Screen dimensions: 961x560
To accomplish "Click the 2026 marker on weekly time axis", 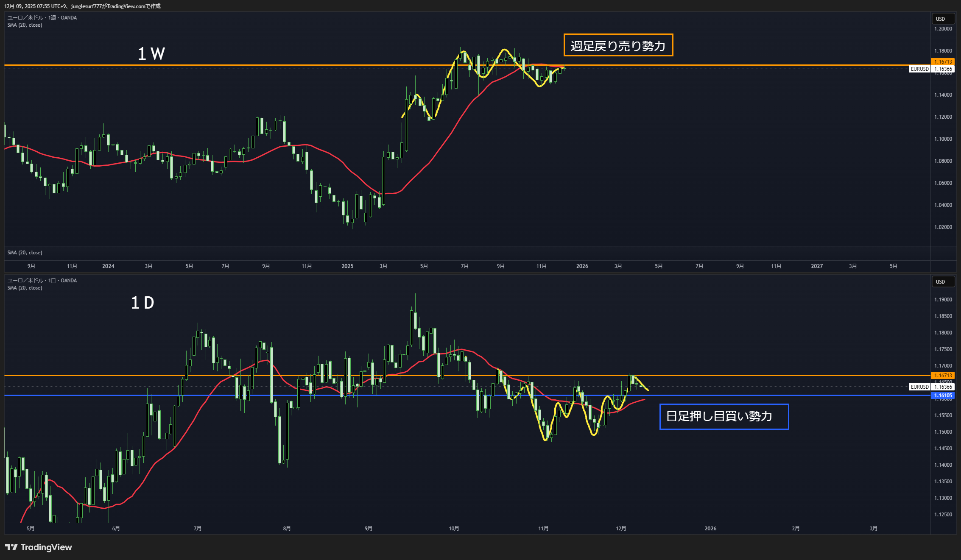I will [x=582, y=266].
